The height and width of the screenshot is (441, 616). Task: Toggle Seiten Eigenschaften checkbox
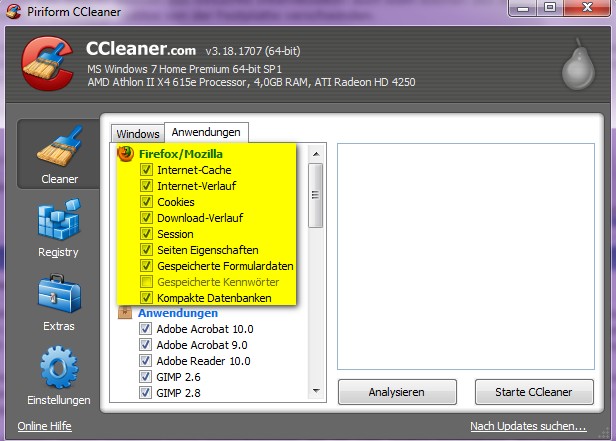146,250
